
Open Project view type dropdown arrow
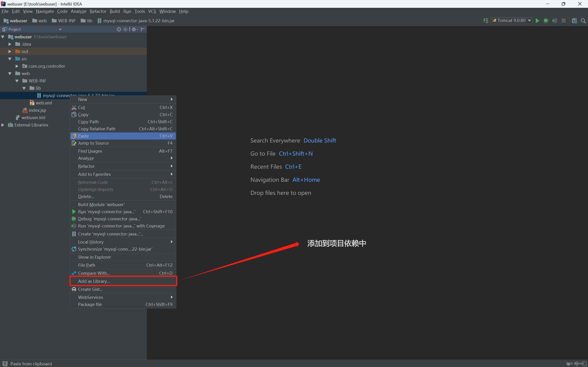pos(60,29)
